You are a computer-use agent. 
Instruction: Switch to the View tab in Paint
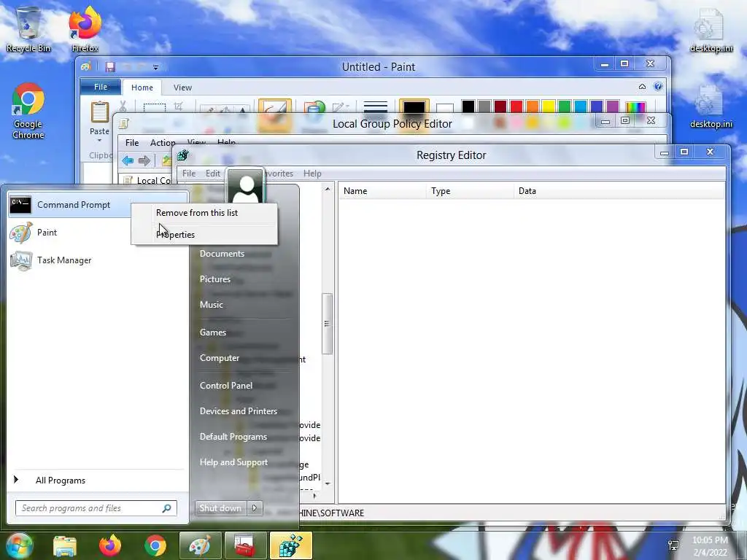pos(182,87)
